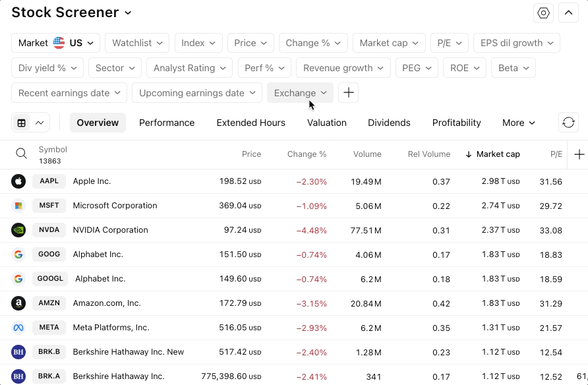Open the Price filter dropdown
This screenshot has width=588, height=385.
[250, 43]
